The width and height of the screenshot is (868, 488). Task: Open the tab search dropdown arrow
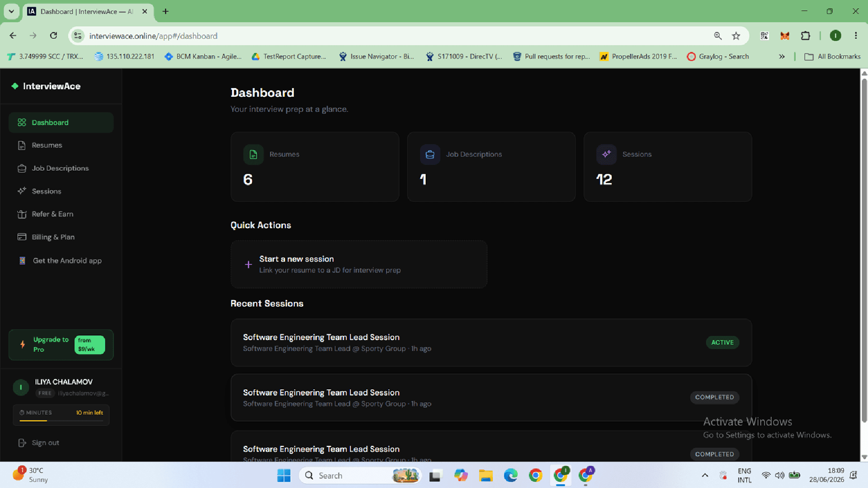click(11, 11)
